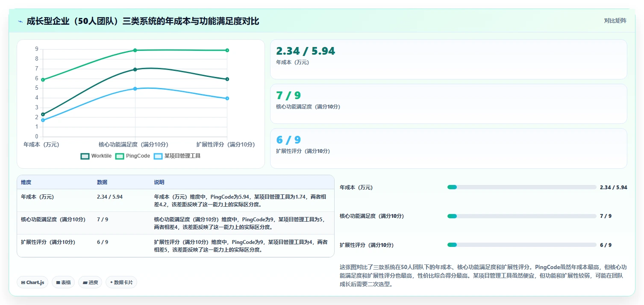Toggle the PingCode legend entry
Viewport: 644px width, 305px height.
tap(133, 156)
